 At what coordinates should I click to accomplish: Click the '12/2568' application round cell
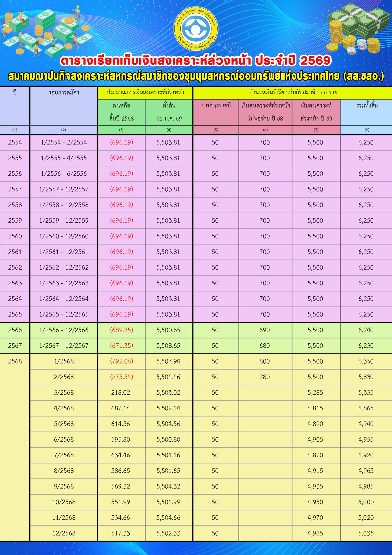click(64, 533)
